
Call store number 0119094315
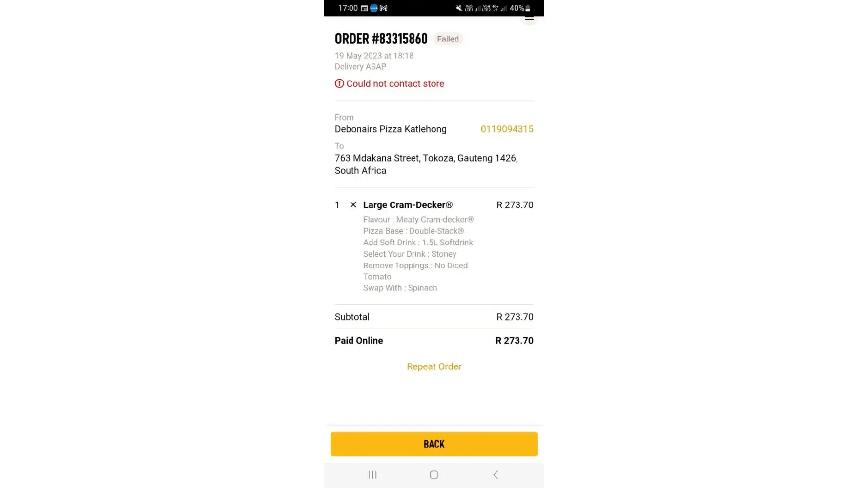(x=507, y=129)
